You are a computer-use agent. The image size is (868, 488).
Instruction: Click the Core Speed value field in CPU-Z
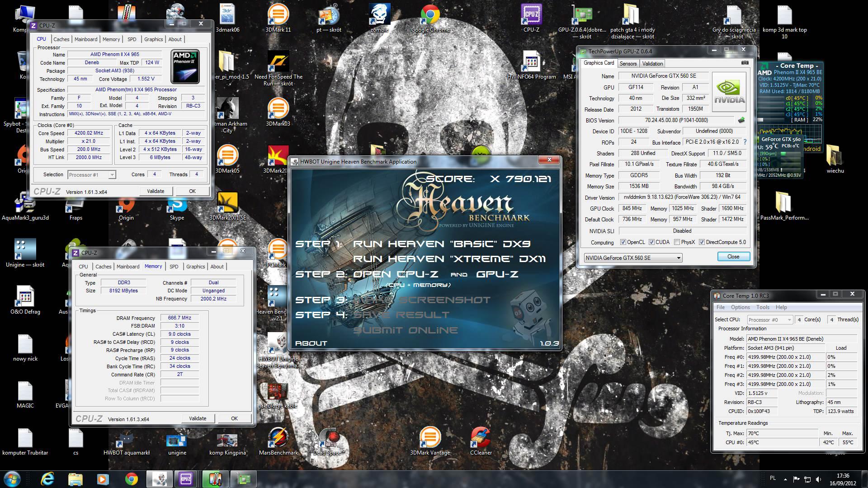click(89, 133)
